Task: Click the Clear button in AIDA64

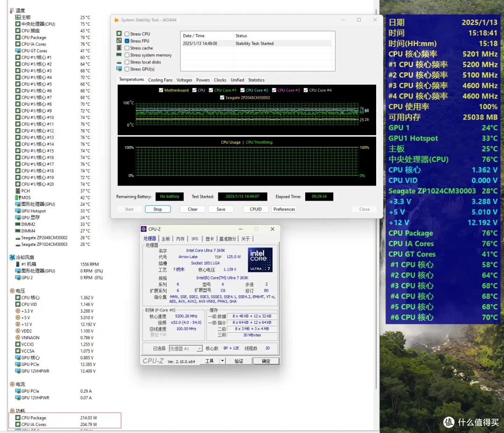Action: [x=193, y=209]
